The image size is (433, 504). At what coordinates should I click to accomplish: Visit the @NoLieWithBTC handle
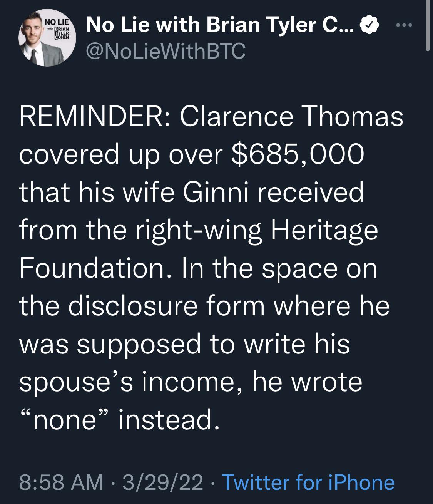[166, 51]
